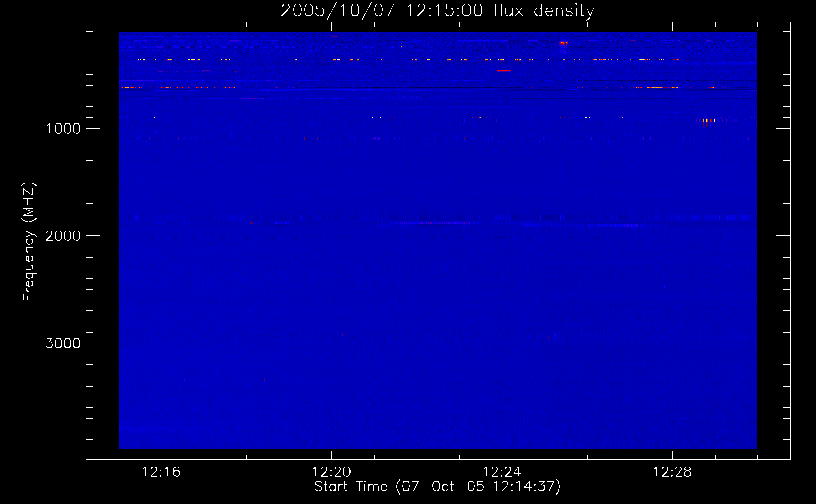Select the "12:16" time tick label
The height and width of the screenshot is (504, 816).
pyautogui.click(x=161, y=472)
